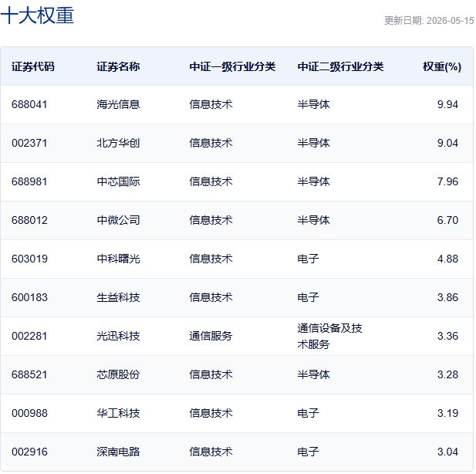This screenshot has height=474, width=476.
Task: Click weight value 3.19
Action: coord(447,413)
